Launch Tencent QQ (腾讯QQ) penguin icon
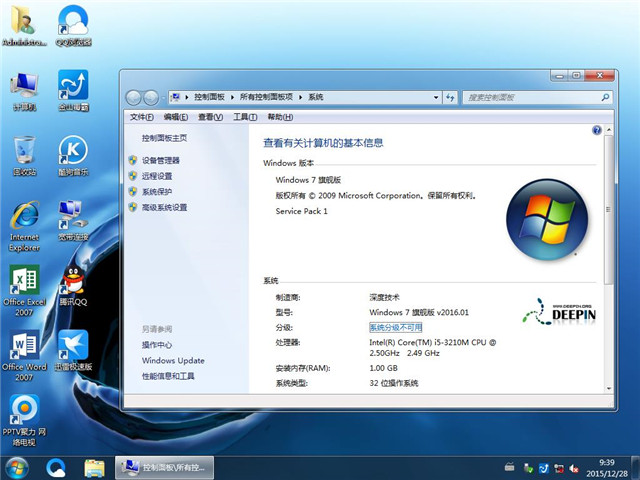 [73, 286]
